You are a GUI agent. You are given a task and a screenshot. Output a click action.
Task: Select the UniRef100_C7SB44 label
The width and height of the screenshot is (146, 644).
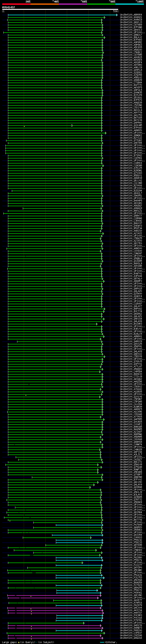pyautogui.click(x=131, y=82)
